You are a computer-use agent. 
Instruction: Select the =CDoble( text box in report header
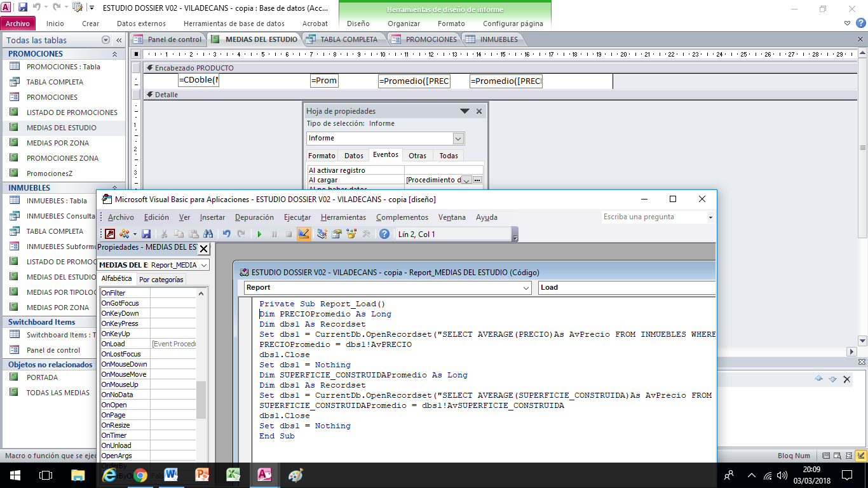pos(198,81)
